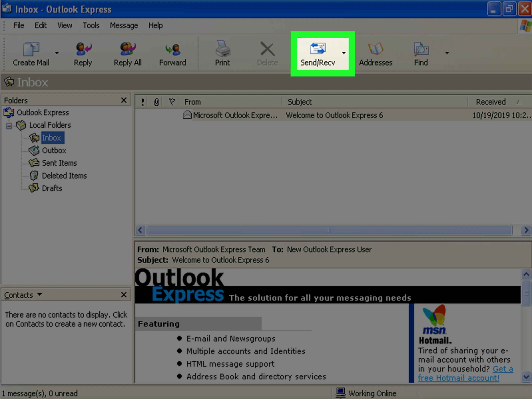Click the Microsoft Outlook Express sender envelope icon
This screenshot has height=399, width=532.
pyautogui.click(x=187, y=115)
